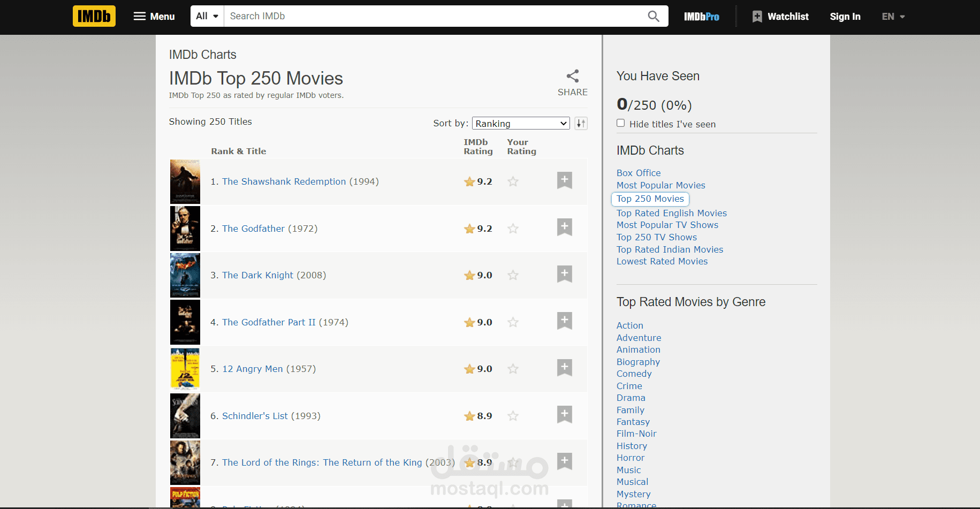Image resolution: width=980 pixels, height=509 pixels.
Task: Click the IMDb logo
Action: [x=94, y=16]
